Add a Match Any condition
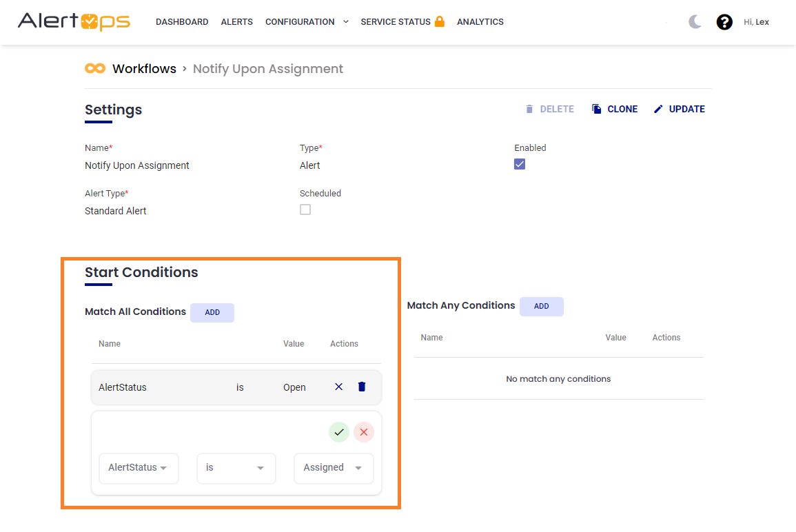Viewport: 796px width, 532px height. coord(541,306)
